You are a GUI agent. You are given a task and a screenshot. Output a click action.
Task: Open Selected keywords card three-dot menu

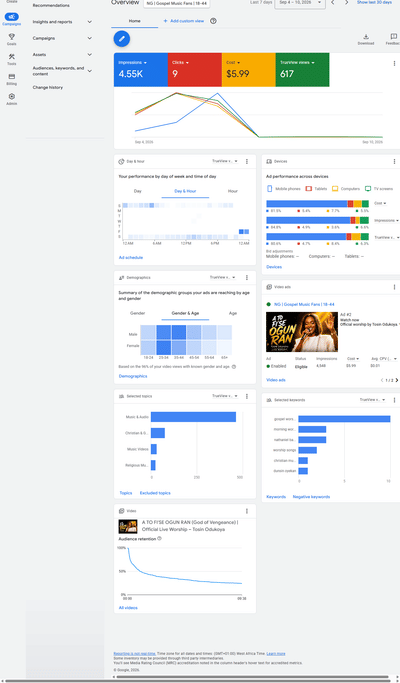(395, 400)
